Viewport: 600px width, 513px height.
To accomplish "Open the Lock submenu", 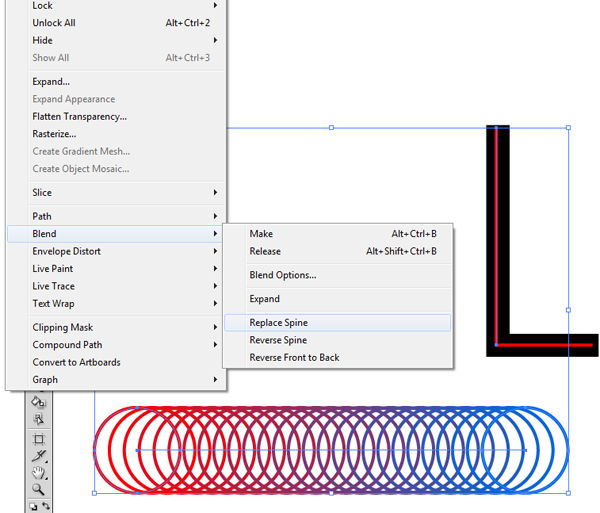I will [x=117, y=5].
